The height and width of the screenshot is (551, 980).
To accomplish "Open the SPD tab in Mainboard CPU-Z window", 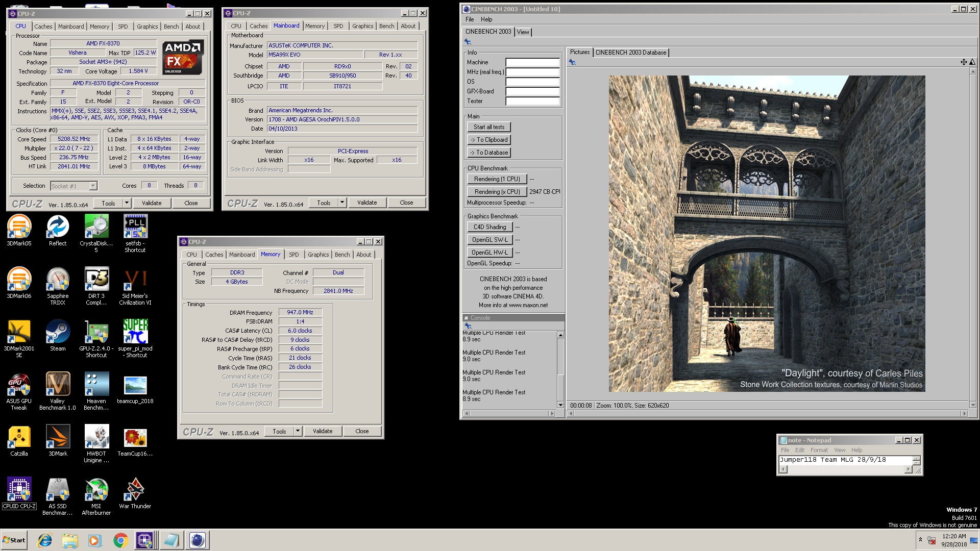I will coord(338,26).
